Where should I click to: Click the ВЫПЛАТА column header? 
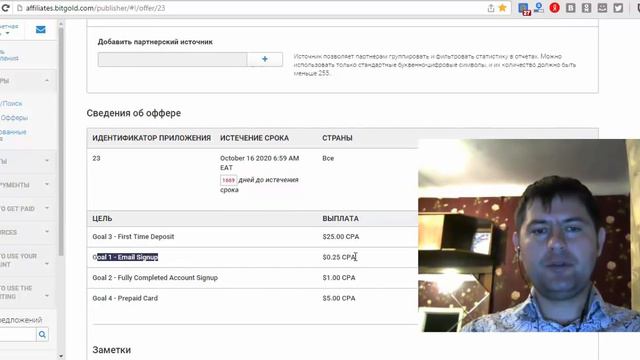click(340, 219)
